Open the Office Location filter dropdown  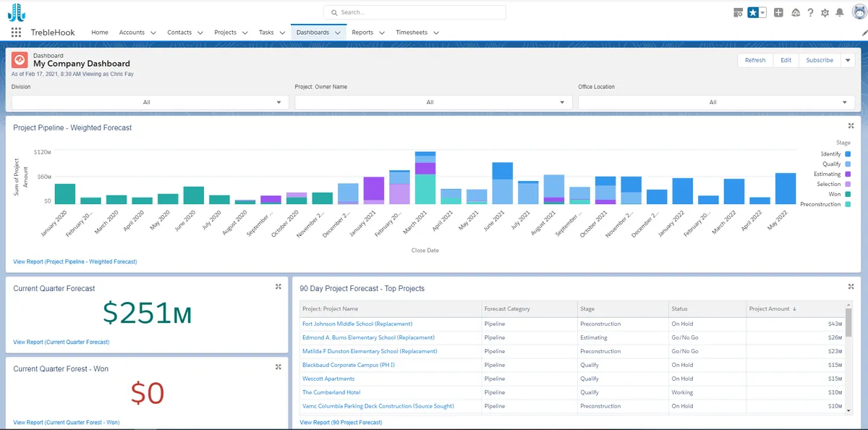click(x=716, y=102)
